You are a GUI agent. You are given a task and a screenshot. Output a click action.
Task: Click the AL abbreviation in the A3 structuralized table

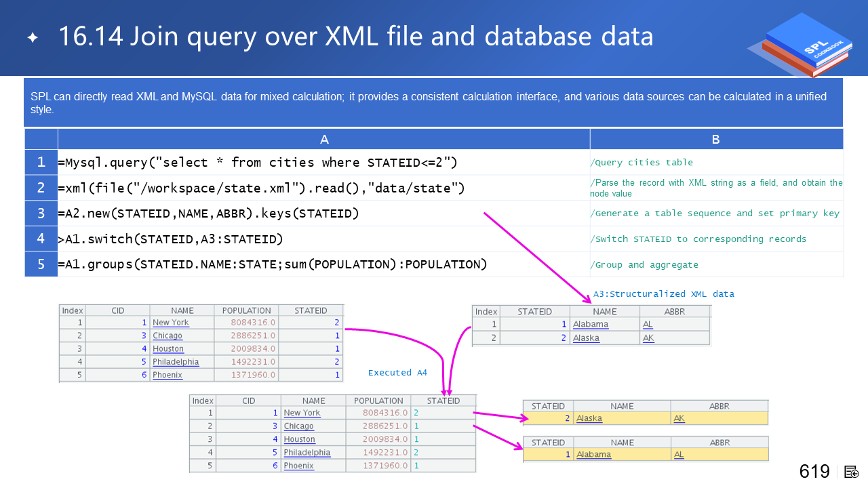tap(648, 325)
